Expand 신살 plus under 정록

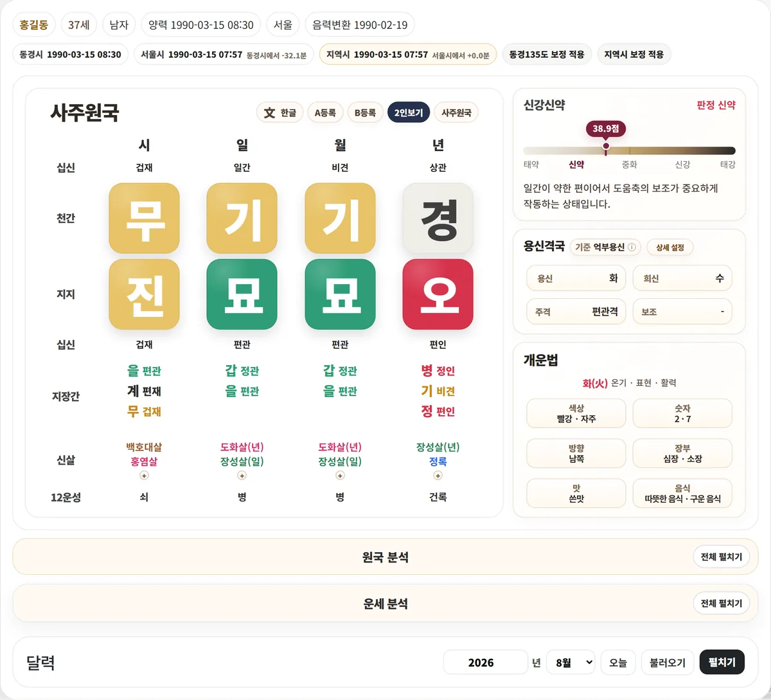(438, 476)
